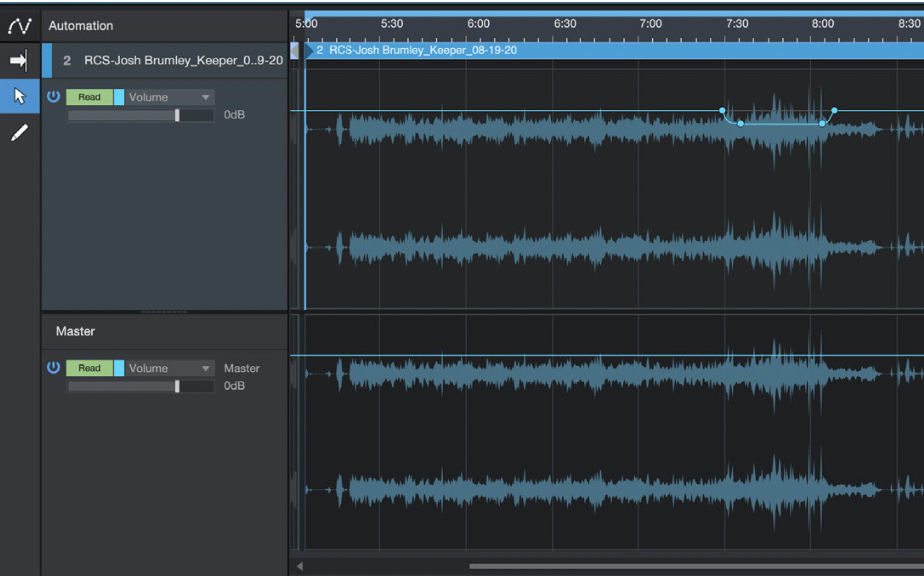This screenshot has height=576, width=924.
Task: Click the Master label beside Volume
Action: click(x=242, y=368)
